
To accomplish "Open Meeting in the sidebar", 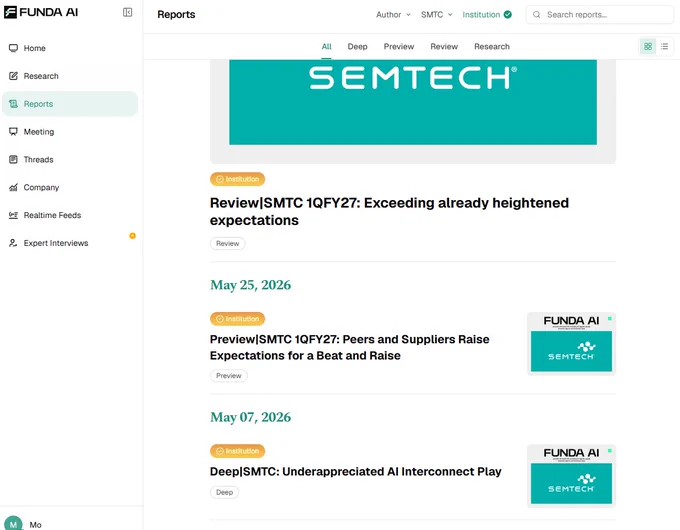I will click(70, 131).
